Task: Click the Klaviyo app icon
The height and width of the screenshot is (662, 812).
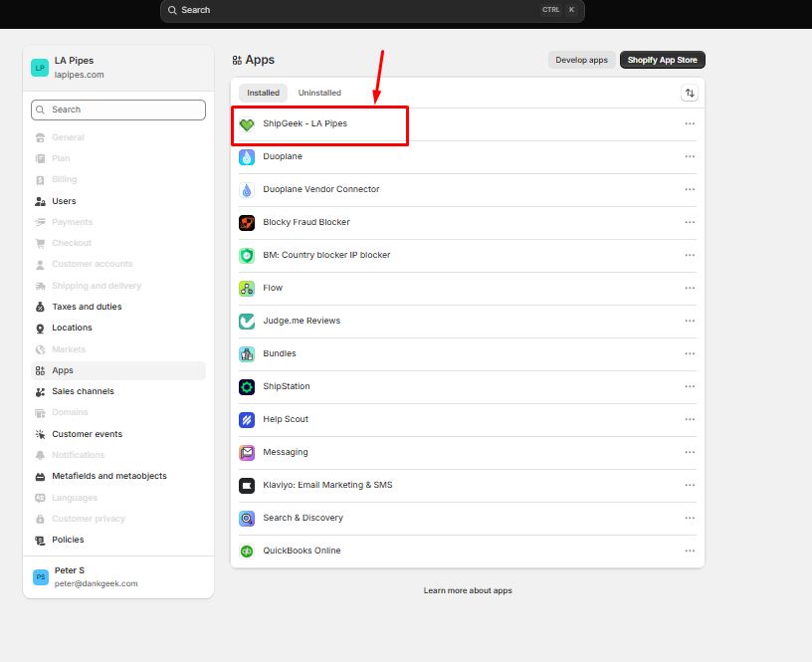Action: 247,486
